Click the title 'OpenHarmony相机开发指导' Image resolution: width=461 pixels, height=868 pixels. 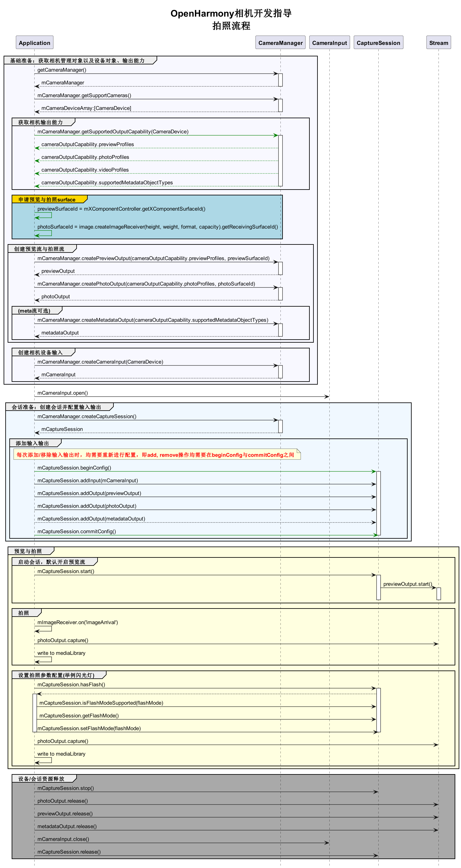[231, 14]
